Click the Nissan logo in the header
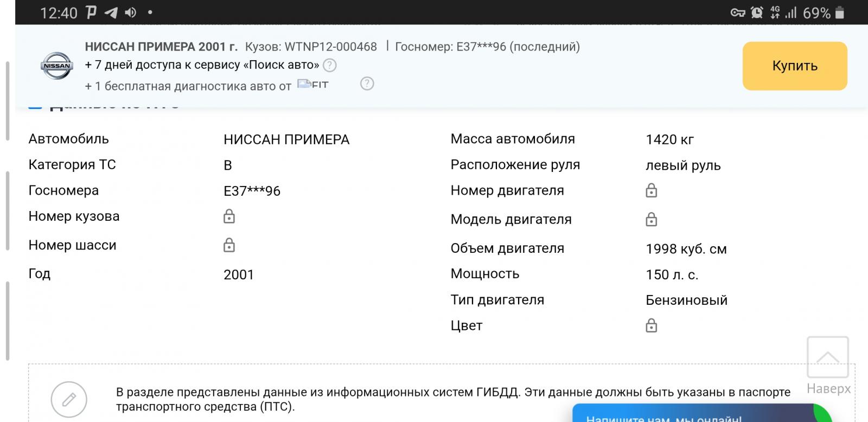868x422 pixels. pos(57,66)
